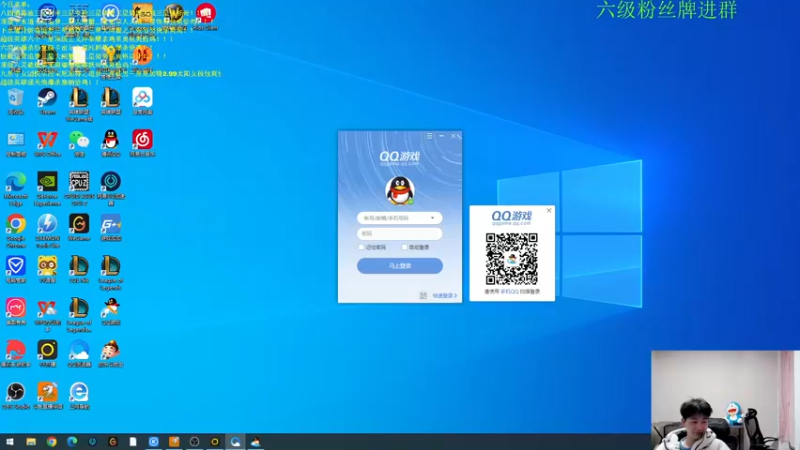
Task: Open the Windows Start menu
Action: (x=10, y=441)
